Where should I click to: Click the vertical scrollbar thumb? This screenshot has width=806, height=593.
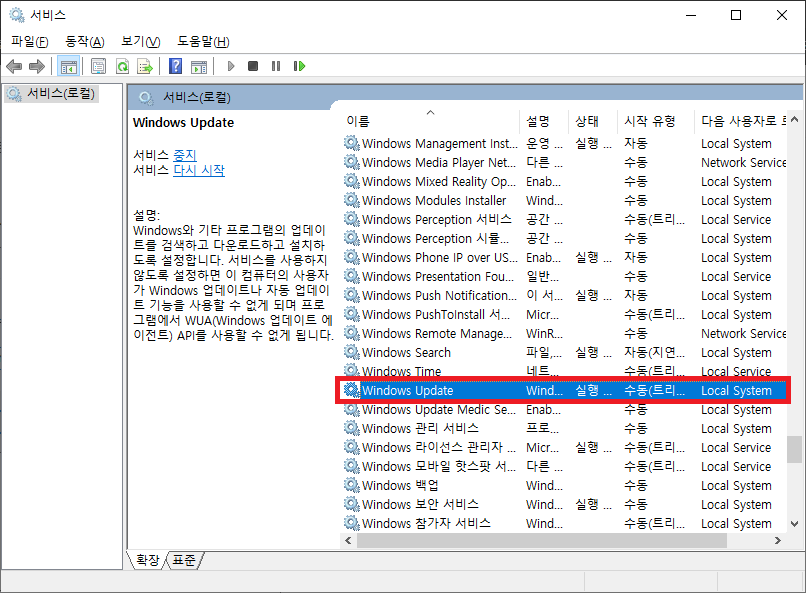[794, 450]
